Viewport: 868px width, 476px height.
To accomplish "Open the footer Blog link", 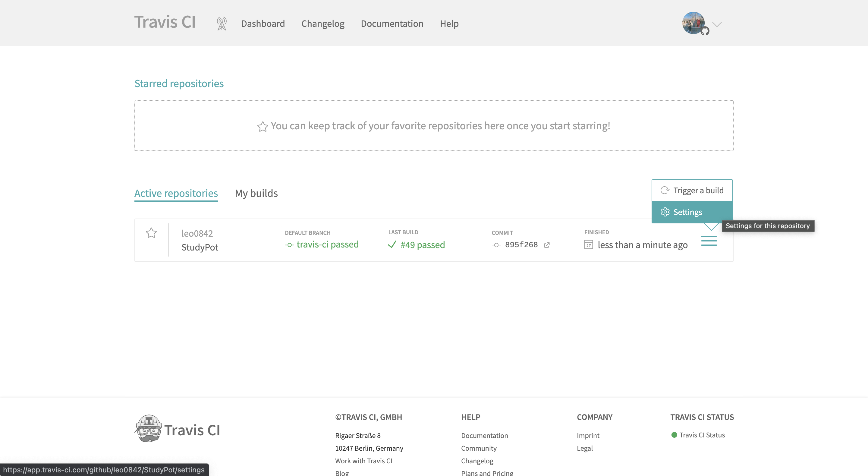I will click(x=342, y=473).
